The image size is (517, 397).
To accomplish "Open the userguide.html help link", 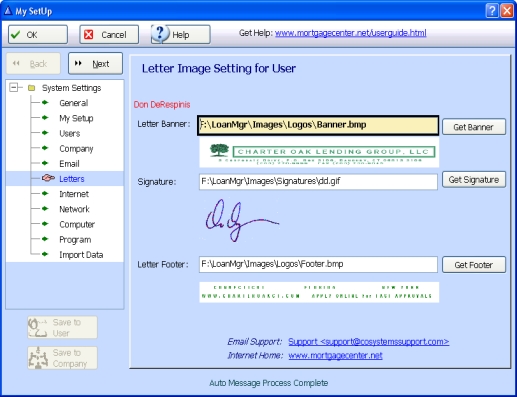I will (x=350, y=33).
